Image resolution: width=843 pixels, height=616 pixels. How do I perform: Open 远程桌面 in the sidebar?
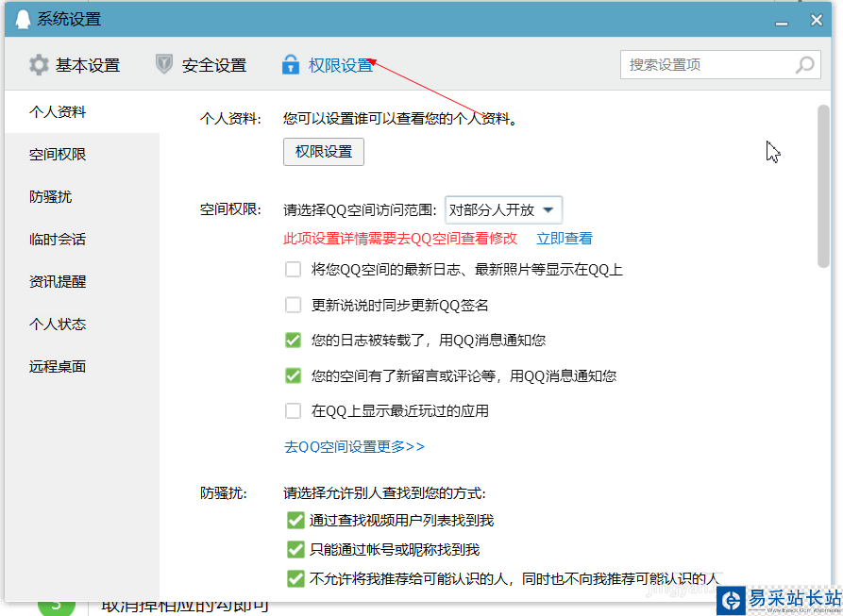pos(82,366)
